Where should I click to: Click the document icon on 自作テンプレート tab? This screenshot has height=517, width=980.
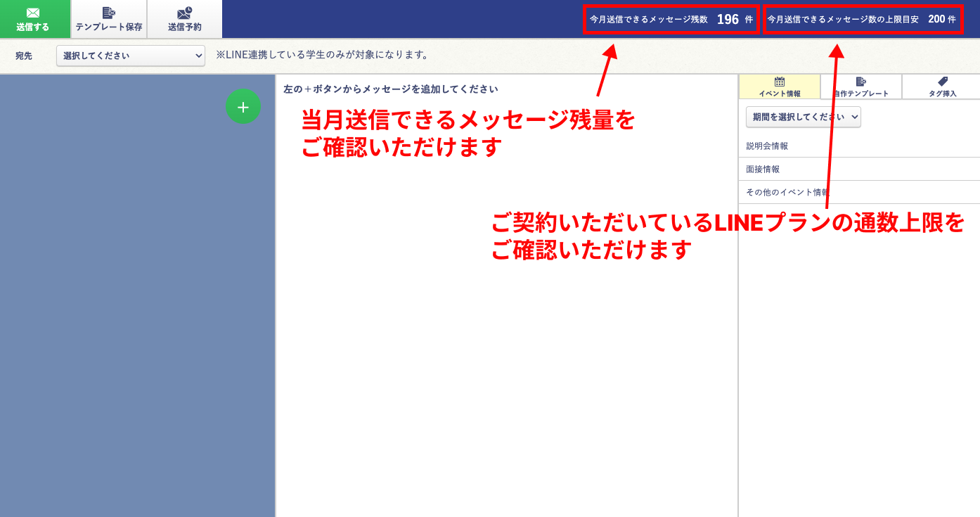click(860, 82)
